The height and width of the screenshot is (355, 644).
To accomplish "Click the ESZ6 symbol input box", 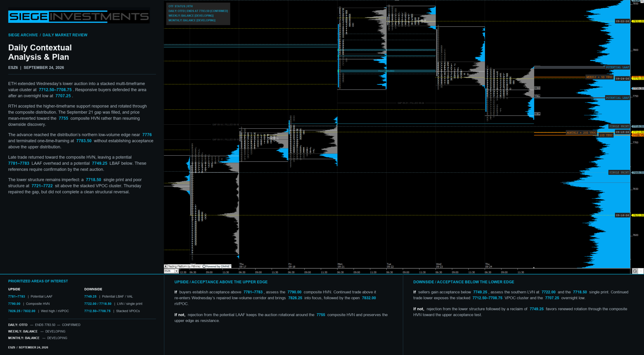I will pos(169,271).
